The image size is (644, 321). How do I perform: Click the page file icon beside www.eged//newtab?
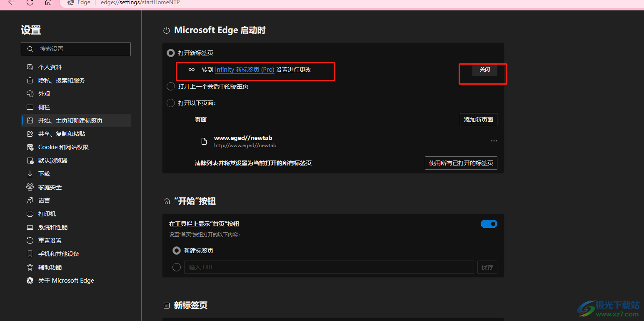coord(204,141)
